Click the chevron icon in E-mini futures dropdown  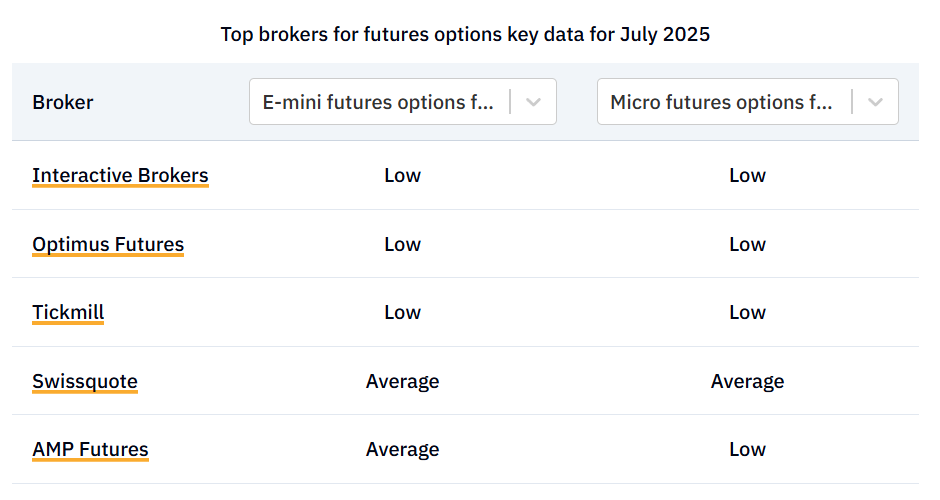point(533,102)
